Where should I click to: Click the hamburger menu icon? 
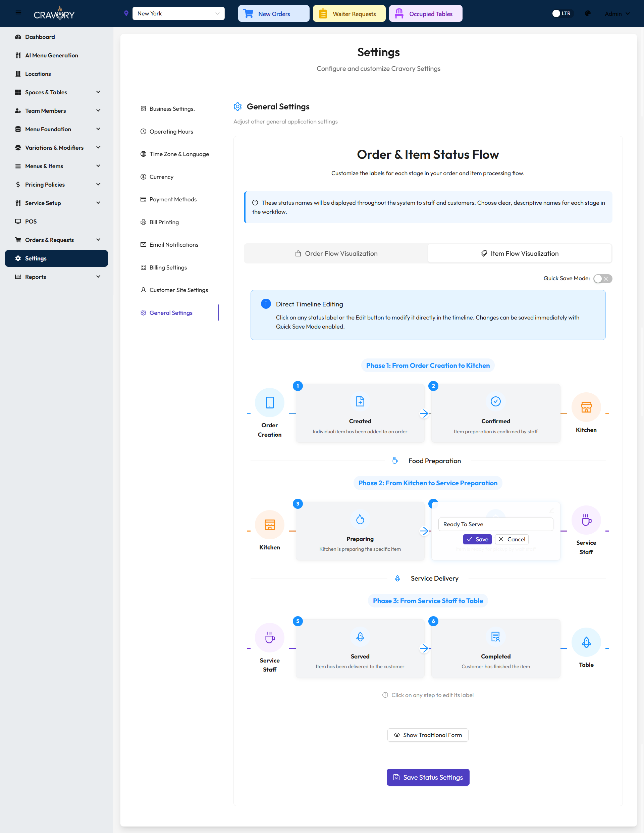pyautogui.click(x=18, y=13)
